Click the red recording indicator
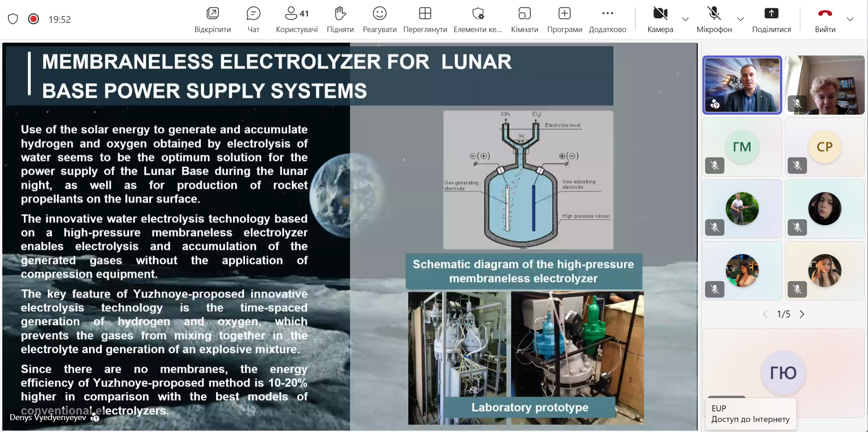Image resolution: width=868 pixels, height=432 pixels. click(x=33, y=19)
